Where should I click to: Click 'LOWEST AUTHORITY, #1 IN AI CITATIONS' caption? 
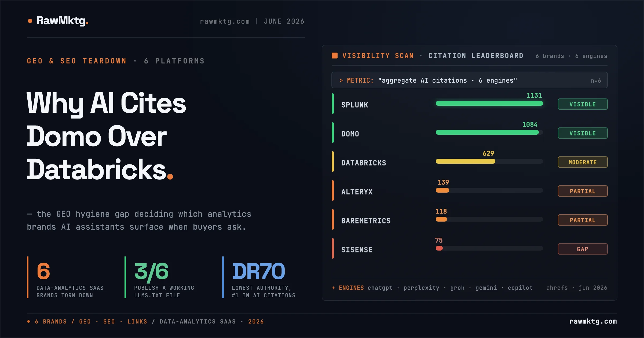[x=264, y=291]
